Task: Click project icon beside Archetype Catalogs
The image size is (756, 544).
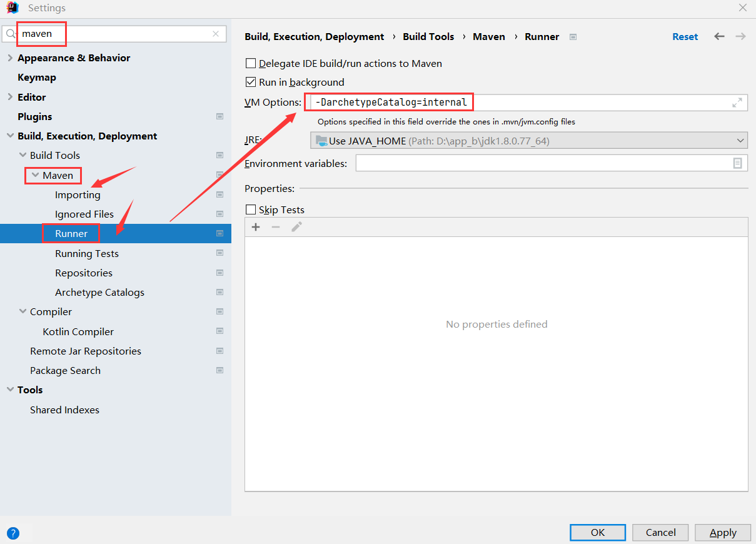Action: pyautogui.click(x=219, y=292)
